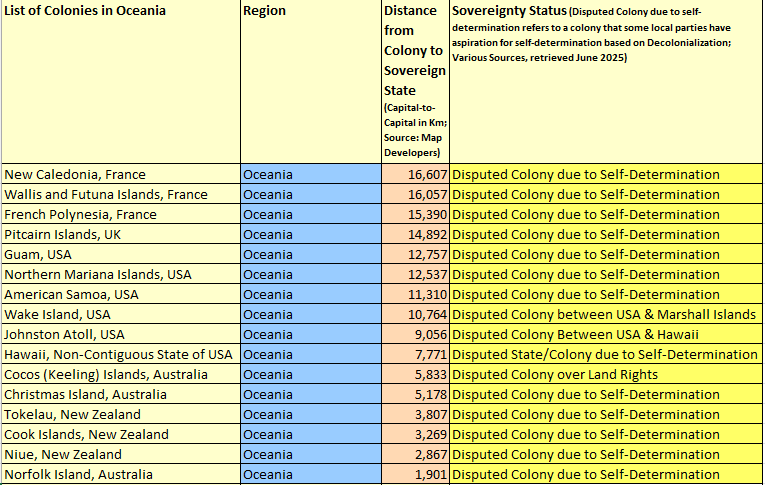The image size is (765, 485).
Task: Select the Sovereignty Status cell for Pitcairn Islands
Action: [606, 234]
